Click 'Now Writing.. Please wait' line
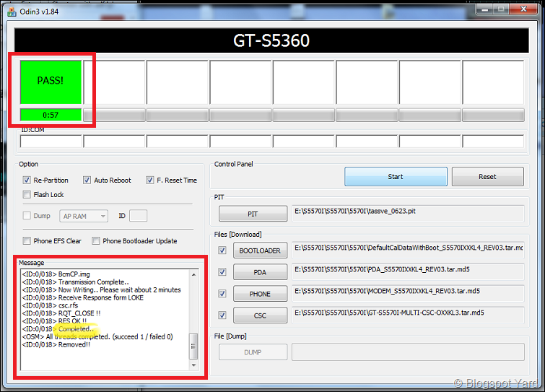545x392 pixels. (x=102, y=289)
